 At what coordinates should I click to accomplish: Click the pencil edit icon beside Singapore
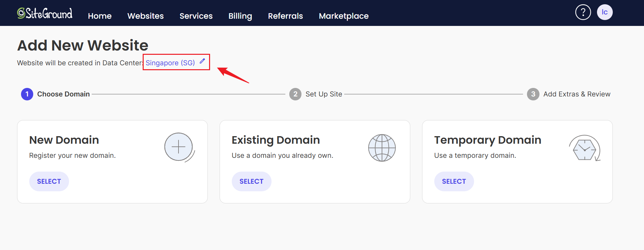point(203,61)
